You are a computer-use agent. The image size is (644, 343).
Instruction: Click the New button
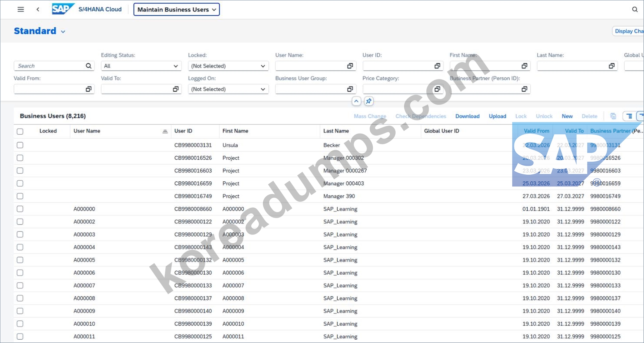coord(567,116)
